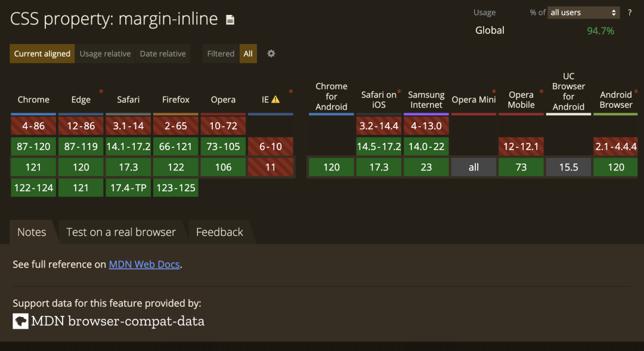Select Edge 87-119 cell
This screenshot has width=644, height=351.
(x=81, y=147)
